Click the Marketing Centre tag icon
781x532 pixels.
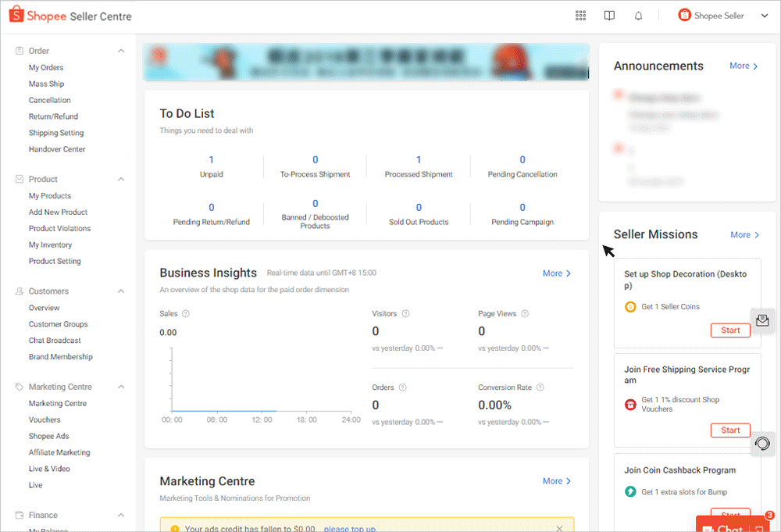pyautogui.click(x=17, y=386)
